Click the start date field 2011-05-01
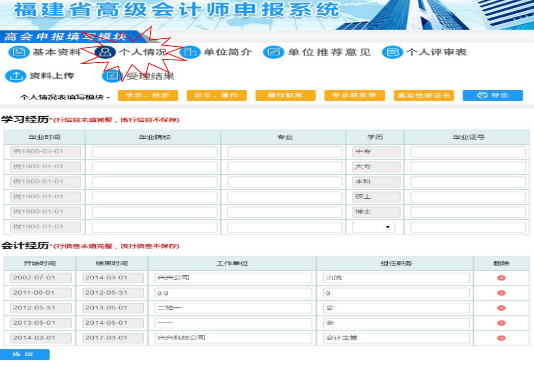534x370 pixels. tap(41, 293)
